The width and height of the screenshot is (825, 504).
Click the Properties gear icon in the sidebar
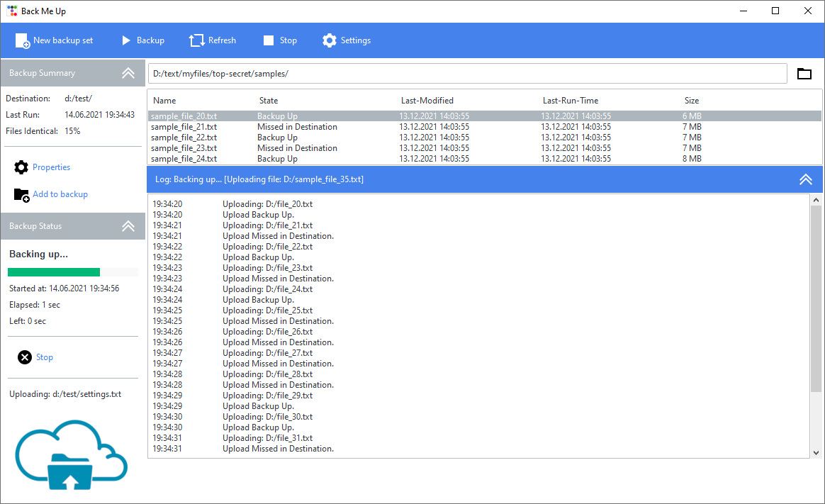click(x=21, y=167)
